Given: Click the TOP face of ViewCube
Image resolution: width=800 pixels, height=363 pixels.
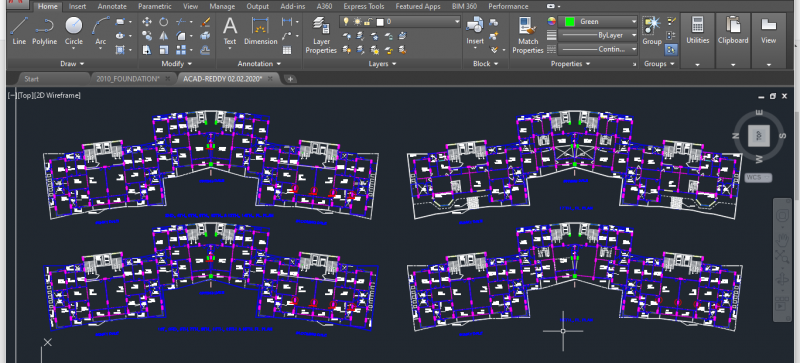Looking at the screenshot, I should 759,135.
